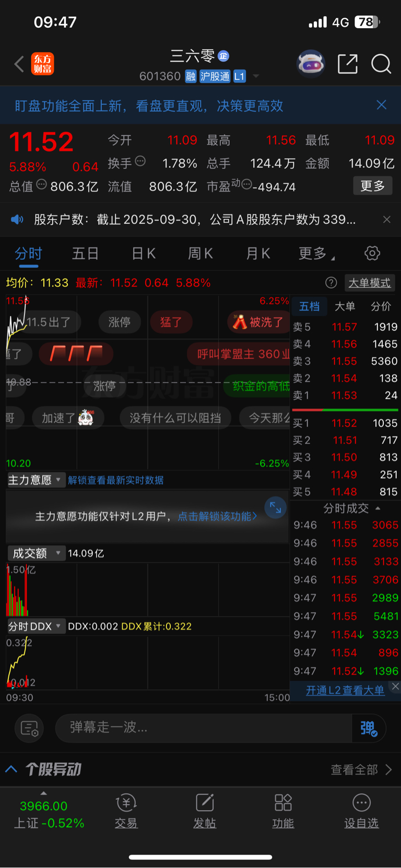The width and height of the screenshot is (401, 868).
Task: Select the 大单 tab
Action: pos(345,306)
